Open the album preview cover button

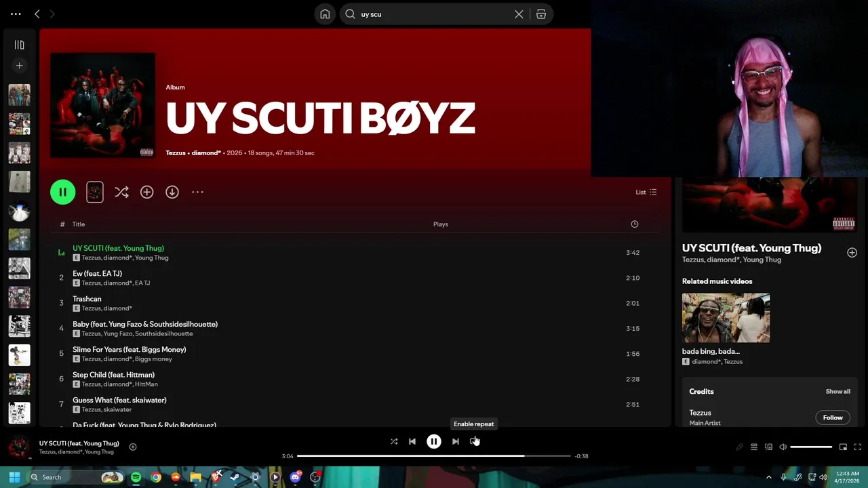(x=95, y=192)
